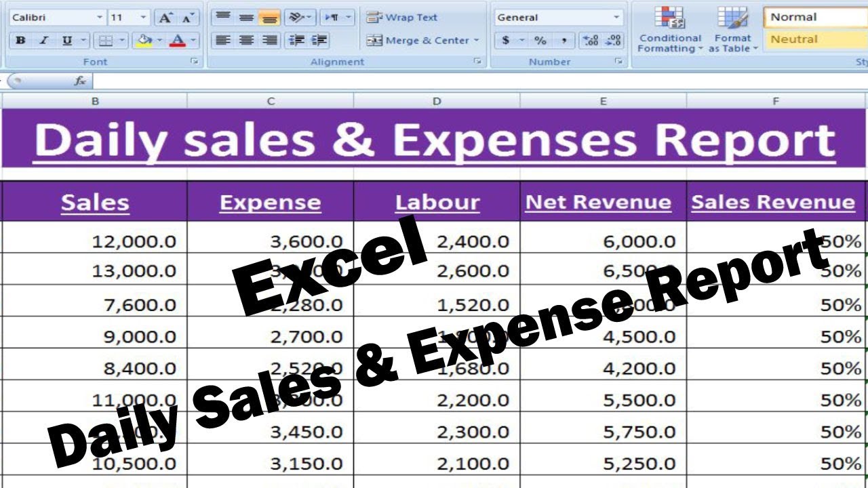Select the Net Revenue cell 4,500.0
Viewport: 868px width, 488px height.
604,333
